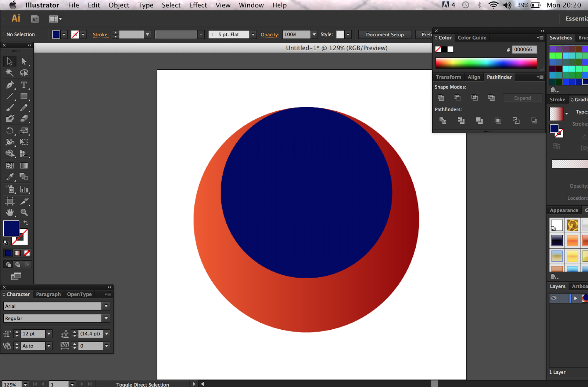Screen dimensions: 588x387
Task: Open the Opacity dropdown in the control bar
Action: pos(313,34)
